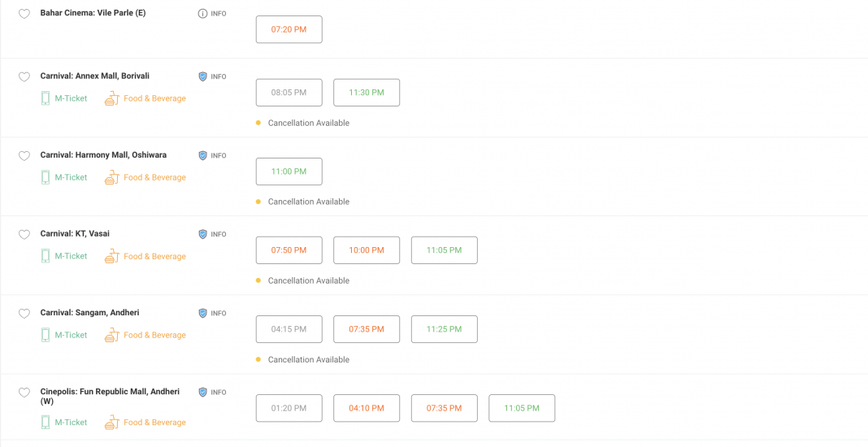Select 07:50 PM show at Carnival: KT, Vasai

click(x=289, y=250)
